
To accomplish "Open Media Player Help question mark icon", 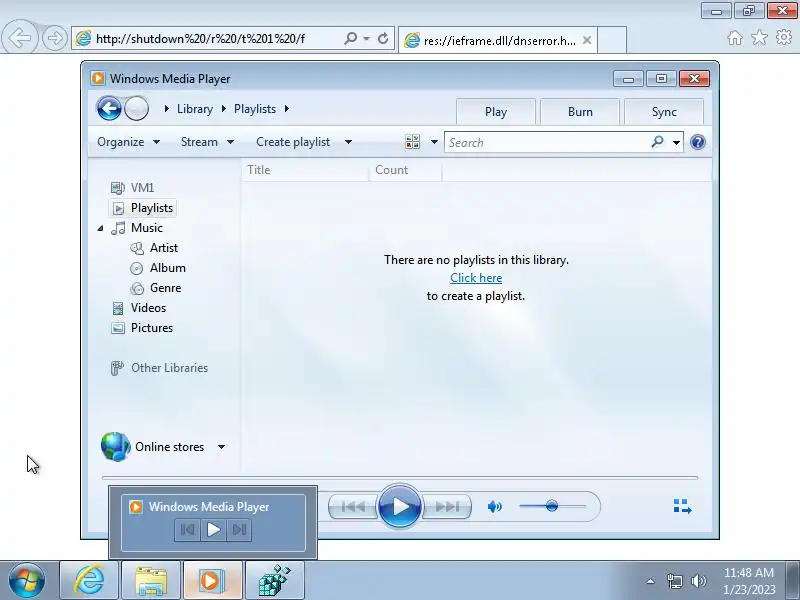I will pyautogui.click(x=697, y=142).
